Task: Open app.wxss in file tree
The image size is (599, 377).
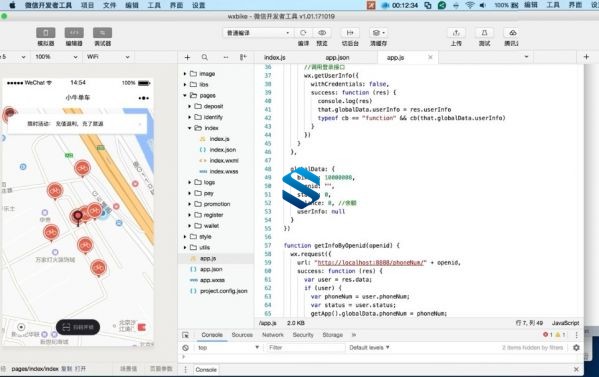Action: [212, 280]
